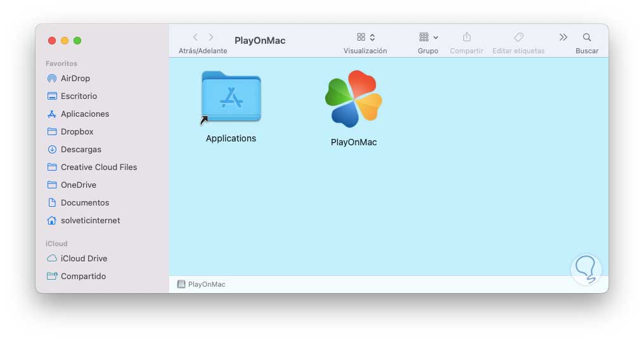Open the AirDrop sidebar item
Viewport: 644px width, 340px height.
(x=68, y=78)
